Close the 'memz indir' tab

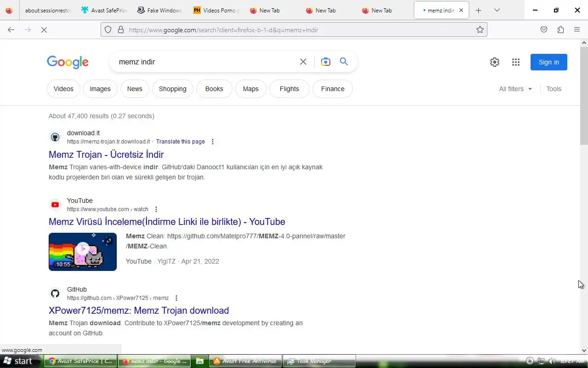[461, 10]
